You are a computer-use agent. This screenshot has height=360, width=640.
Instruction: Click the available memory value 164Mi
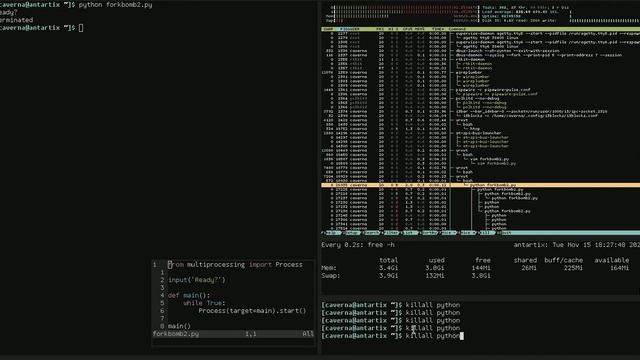620,268
